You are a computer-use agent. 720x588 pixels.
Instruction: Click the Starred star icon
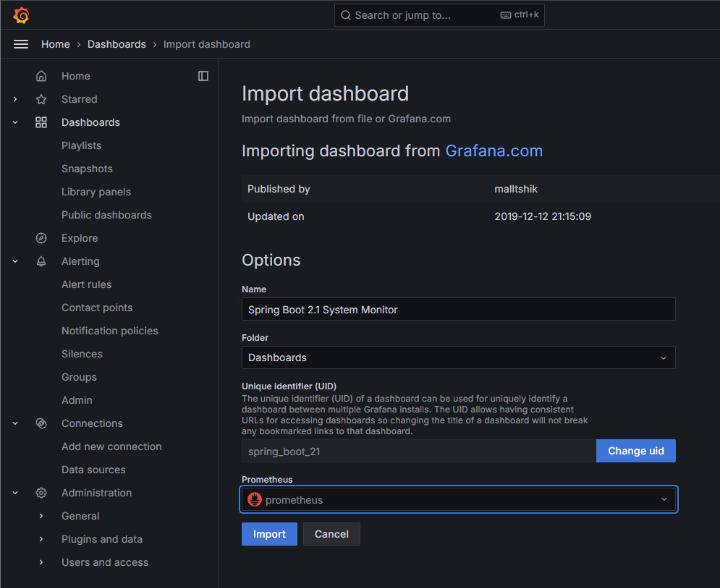tap(41, 99)
